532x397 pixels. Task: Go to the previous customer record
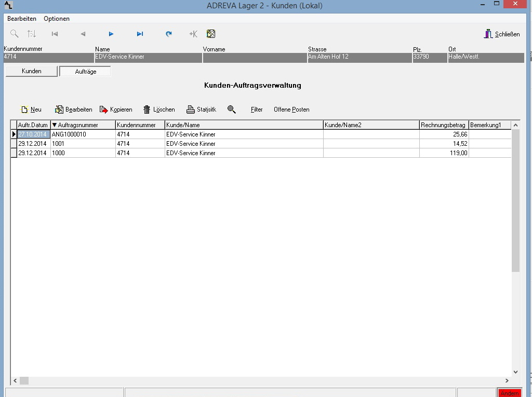click(x=83, y=34)
